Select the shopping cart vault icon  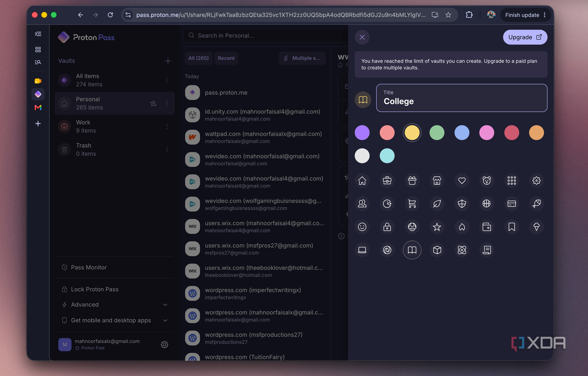[x=412, y=204]
